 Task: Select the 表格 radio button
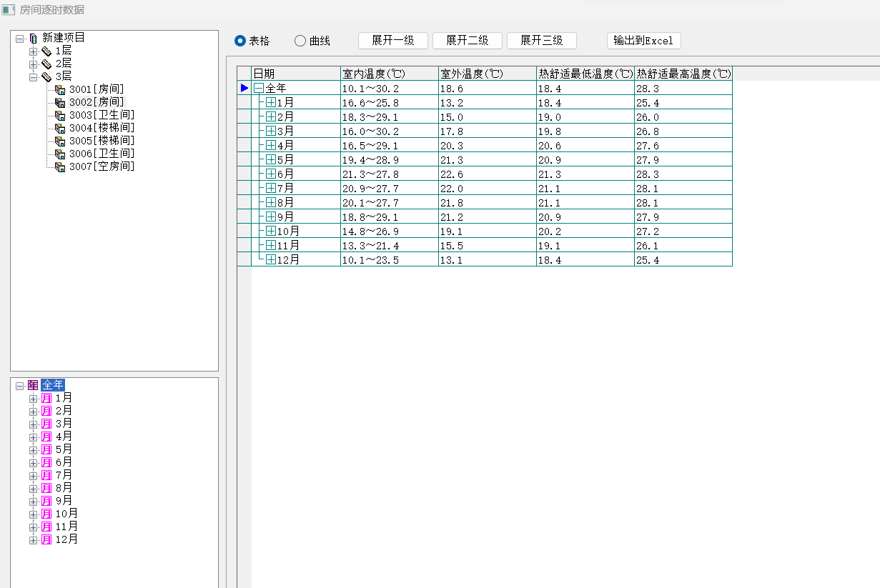[x=240, y=41]
